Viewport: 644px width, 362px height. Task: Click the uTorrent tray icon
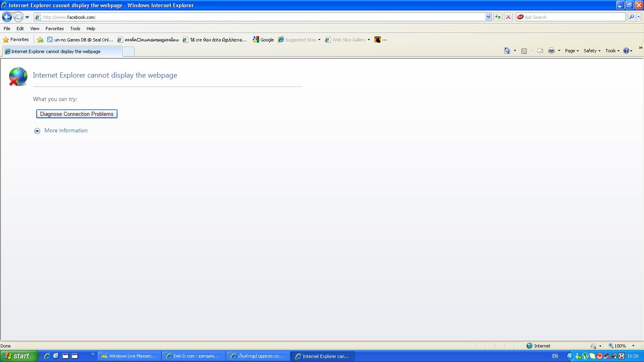[585, 356]
